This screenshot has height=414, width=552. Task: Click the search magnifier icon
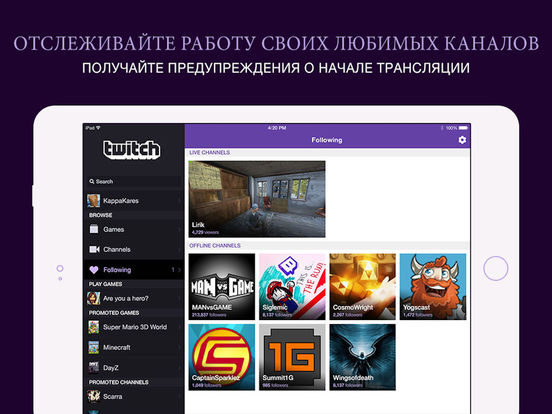point(92,182)
